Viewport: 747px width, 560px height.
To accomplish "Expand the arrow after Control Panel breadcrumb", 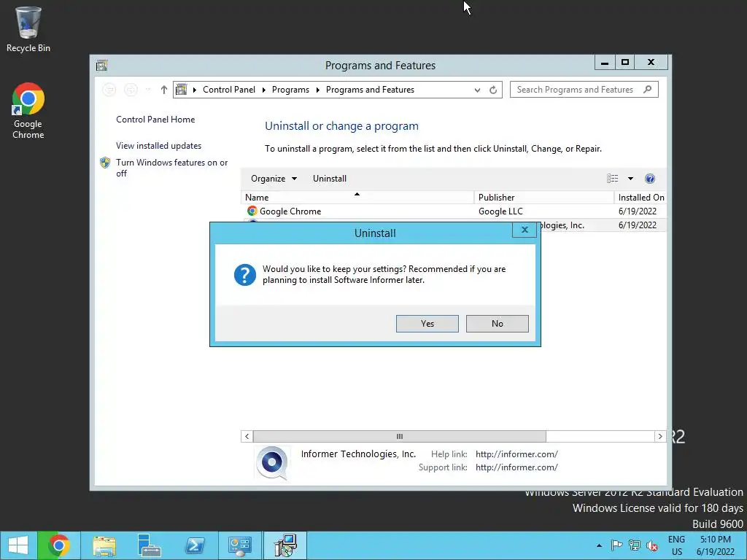I will click(264, 90).
